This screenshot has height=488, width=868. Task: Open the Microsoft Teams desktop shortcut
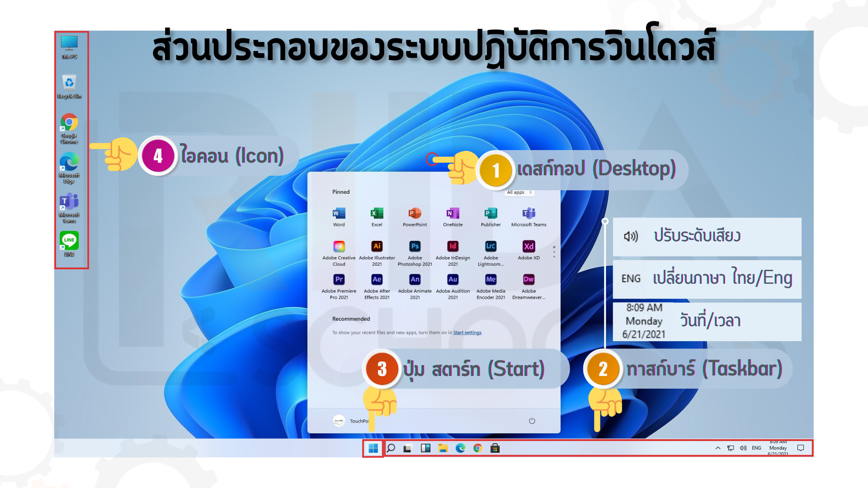pos(69,208)
